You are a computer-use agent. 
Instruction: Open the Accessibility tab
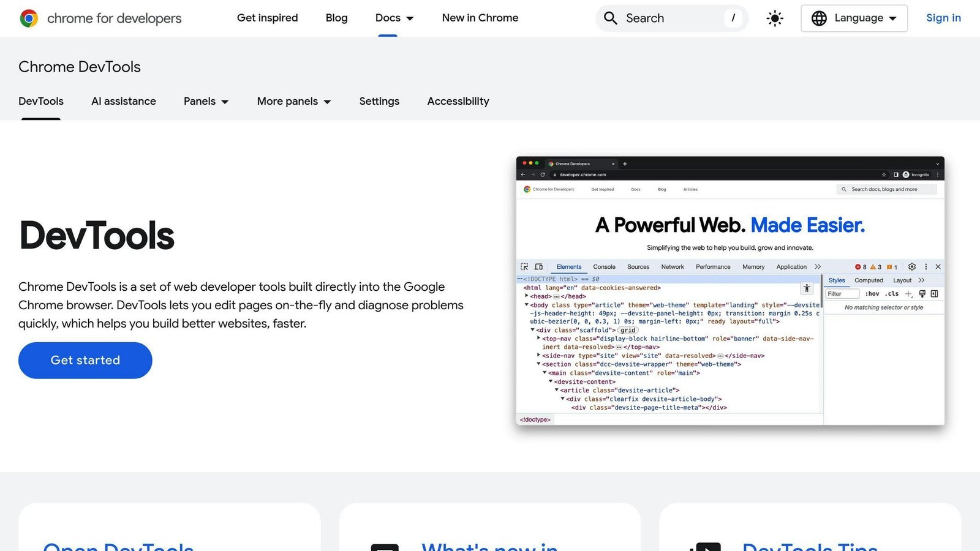tap(458, 102)
